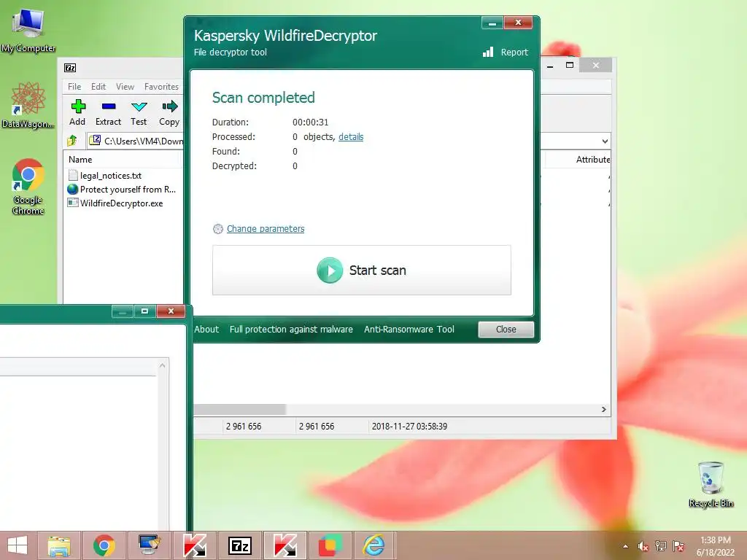Screen dimensions: 747x560
Task: Open the File menu in 7-Zip
Action: coord(74,87)
